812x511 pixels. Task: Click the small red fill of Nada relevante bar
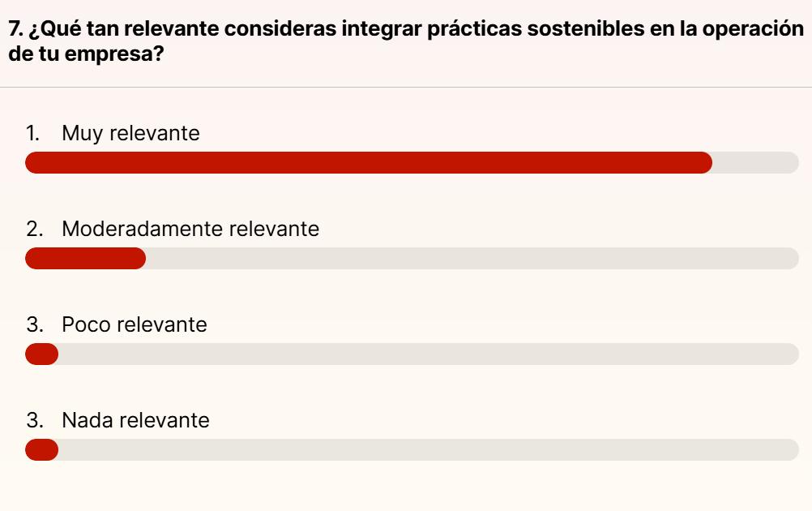coord(41,450)
